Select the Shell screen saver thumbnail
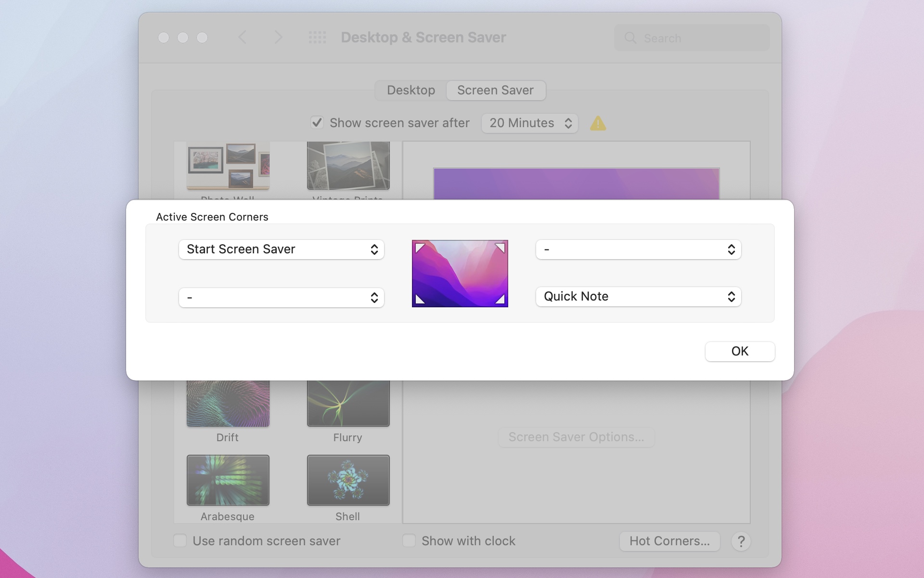 point(348,480)
